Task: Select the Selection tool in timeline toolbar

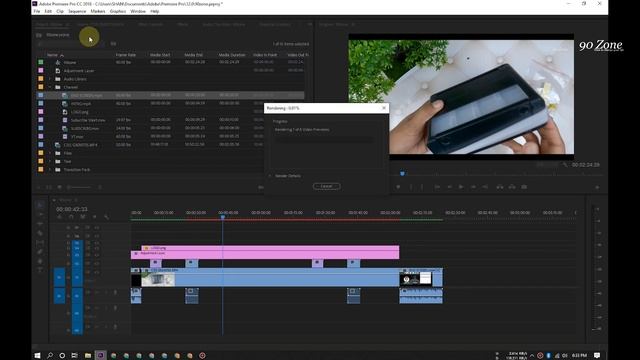Action: coord(40,205)
